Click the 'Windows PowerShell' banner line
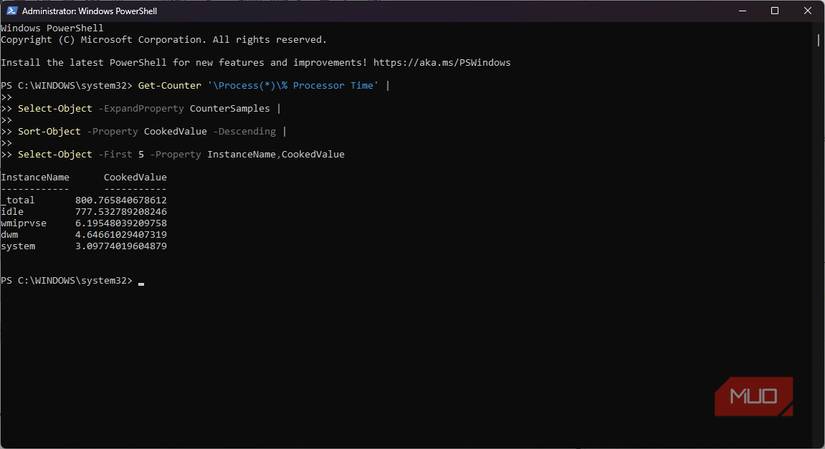The height and width of the screenshot is (449, 825). 52,28
